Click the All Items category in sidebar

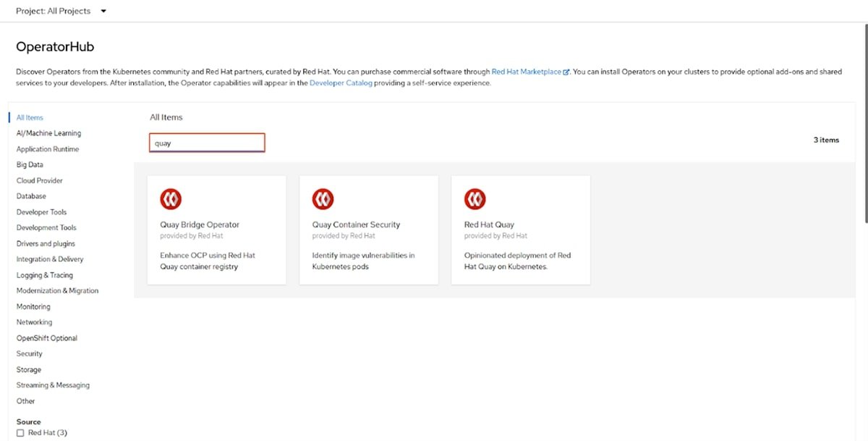pos(30,117)
